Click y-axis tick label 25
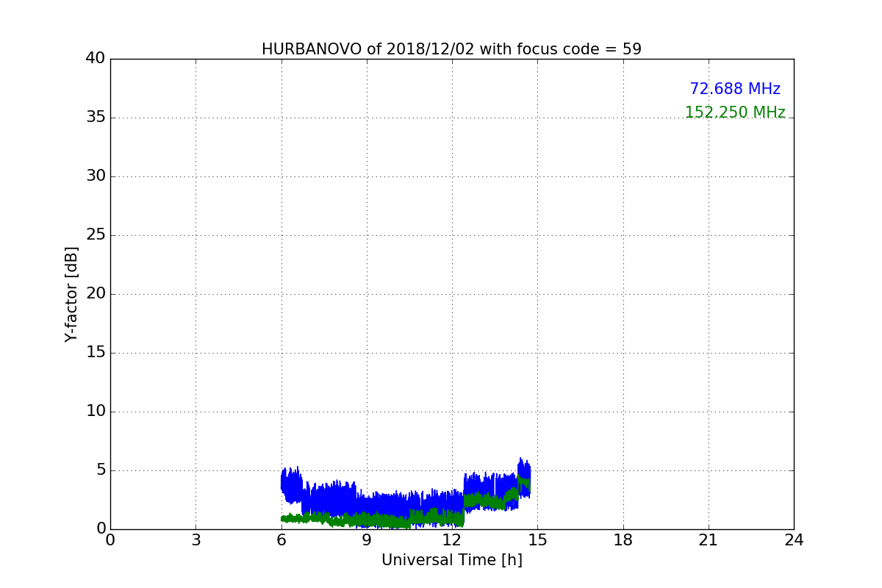Image resolution: width=882 pixels, height=588 pixels. point(96,235)
